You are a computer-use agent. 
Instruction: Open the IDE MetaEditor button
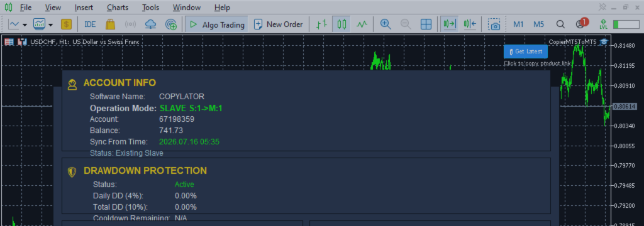90,24
